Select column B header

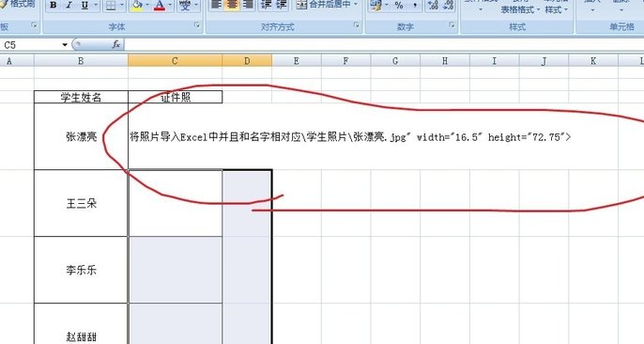[x=81, y=61]
